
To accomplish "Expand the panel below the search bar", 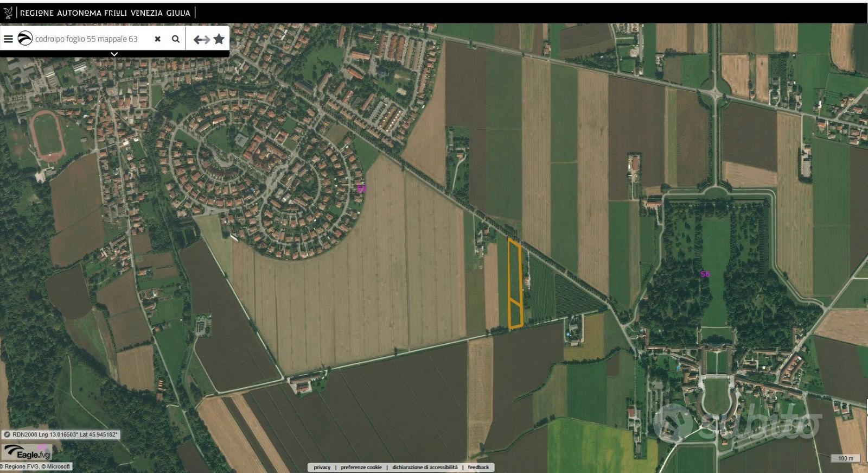I will (114, 54).
